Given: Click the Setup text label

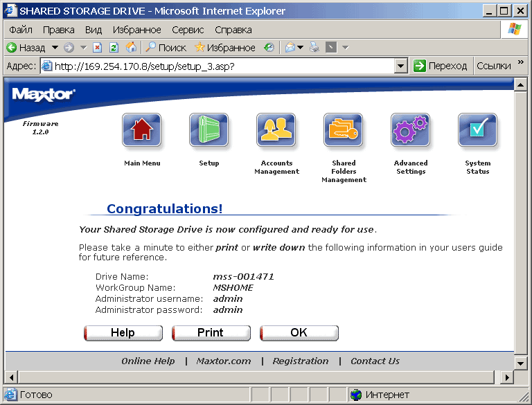Looking at the screenshot, I should click(x=209, y=163).
